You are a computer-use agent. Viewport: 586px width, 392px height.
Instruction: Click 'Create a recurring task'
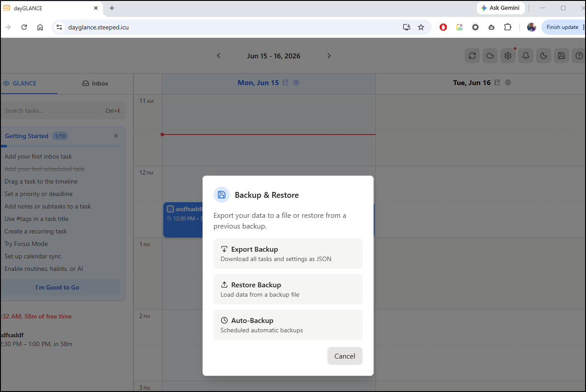point(36,231)
